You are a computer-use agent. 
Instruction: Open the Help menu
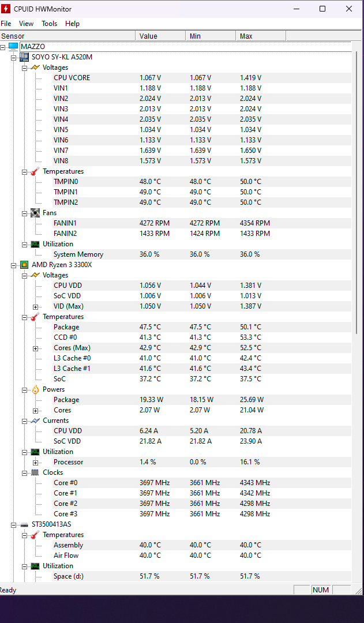(72, 24)
